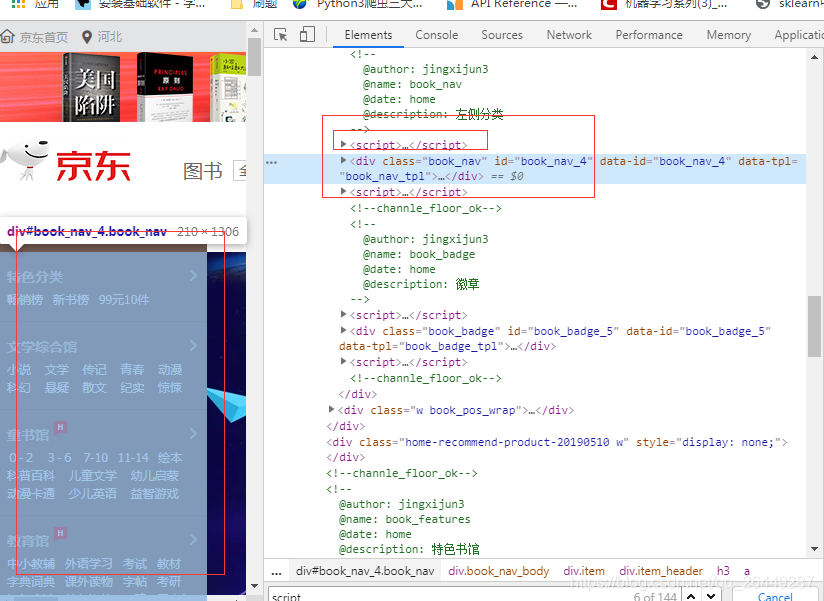Click the 童书馆 heading
The width and height of the screenshot is (824, 601).
click(x=28, y=435)
